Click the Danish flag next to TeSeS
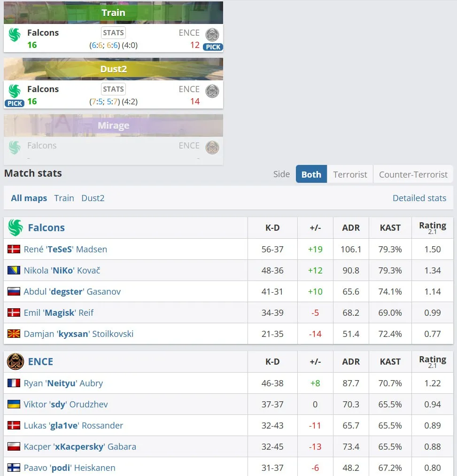The width and height of the screenshot is (457, 476). 14,249
